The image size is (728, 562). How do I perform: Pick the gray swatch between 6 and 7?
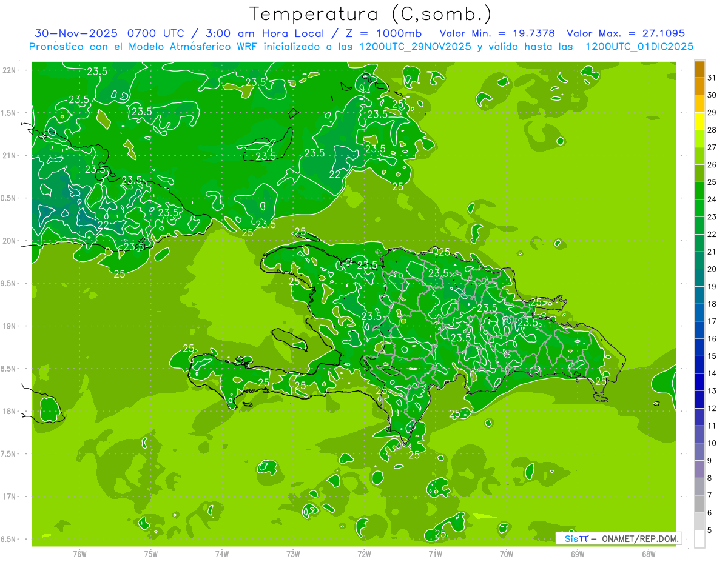(699, 504)
